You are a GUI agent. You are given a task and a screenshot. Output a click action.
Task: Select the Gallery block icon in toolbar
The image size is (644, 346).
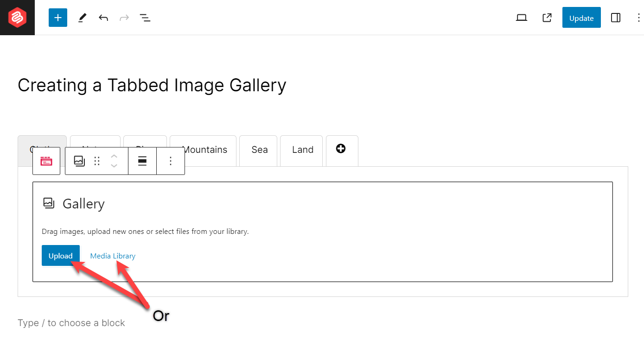coord(79,161)
